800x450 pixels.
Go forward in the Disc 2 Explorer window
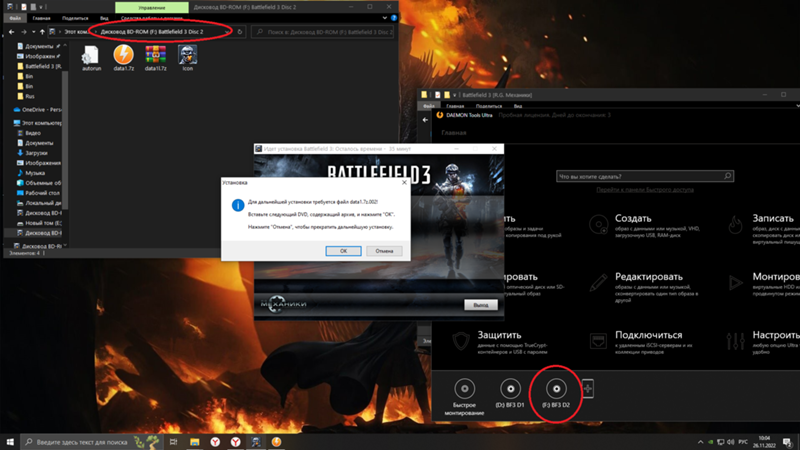point(23,32)
